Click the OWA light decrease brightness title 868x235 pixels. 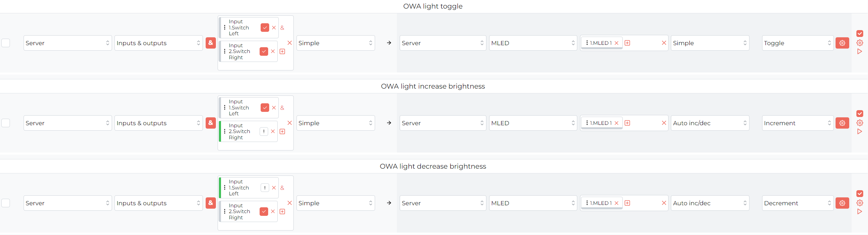click(x=433, y=166)
